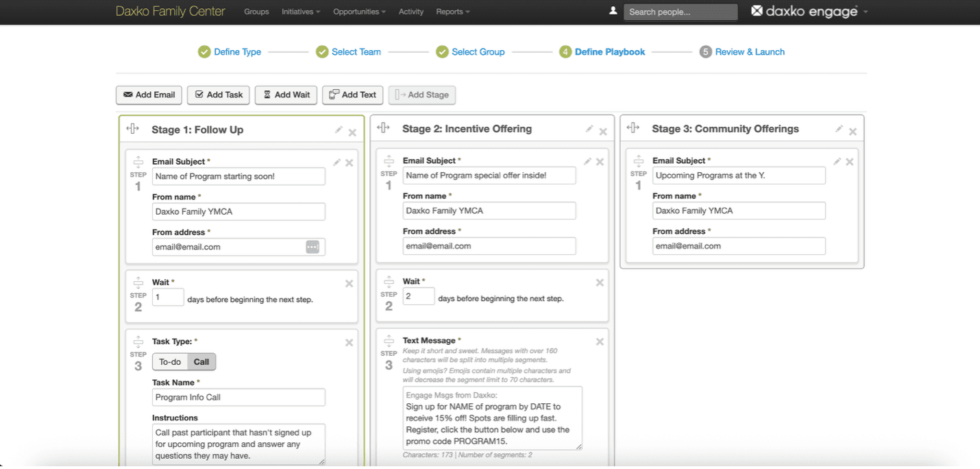
Task: Delete the Stage 2 Text Message step
Action: (x=600, y=341)
